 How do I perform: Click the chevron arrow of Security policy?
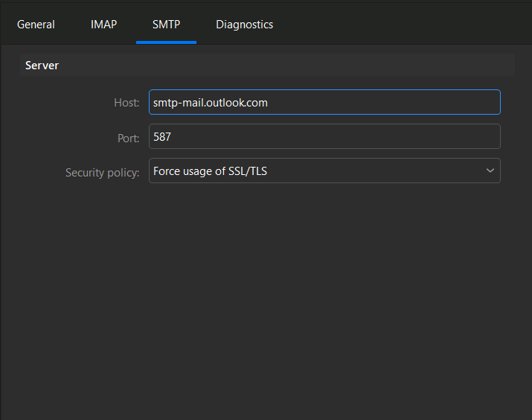click(x=490, y=171)
